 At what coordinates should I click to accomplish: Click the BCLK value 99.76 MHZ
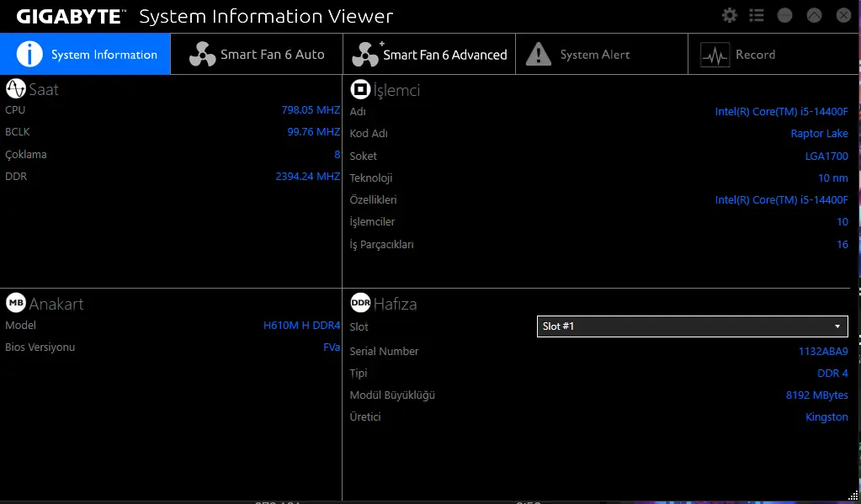(314, 132)
